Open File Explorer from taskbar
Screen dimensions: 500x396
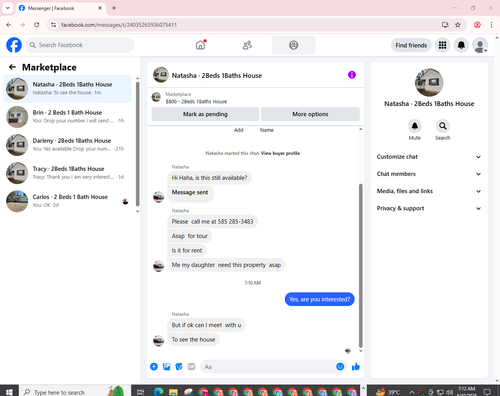coord(173,392)
